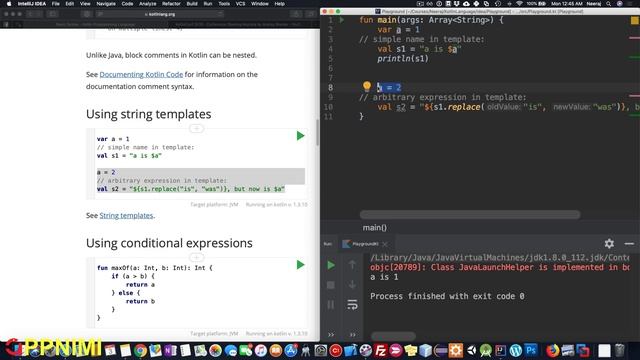The image size is (640, 360).
Task: Rerun program with green Run console button
Action: [331, 265]
